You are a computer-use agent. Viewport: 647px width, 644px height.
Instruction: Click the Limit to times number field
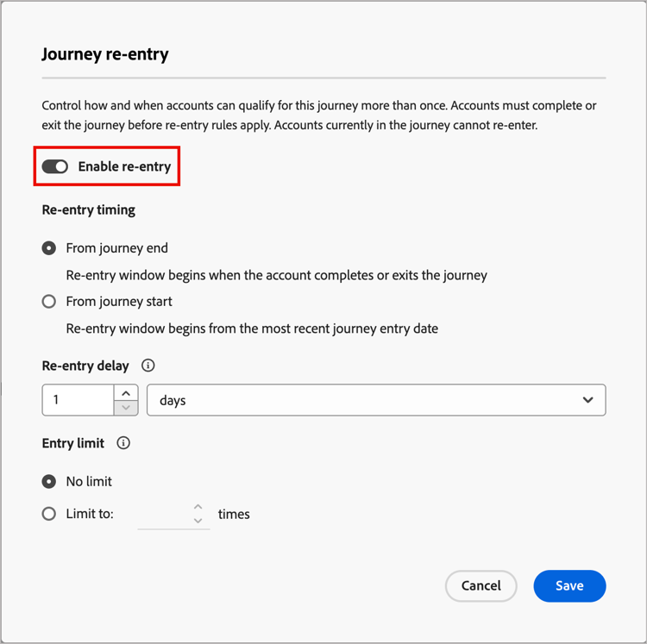(165, 514)
